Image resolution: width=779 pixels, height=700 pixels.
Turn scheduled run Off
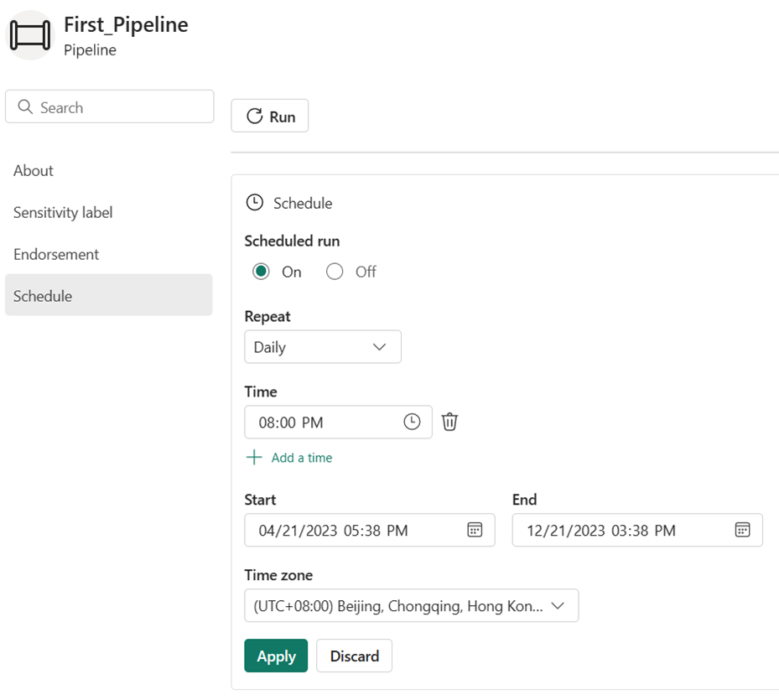(335, 271)
